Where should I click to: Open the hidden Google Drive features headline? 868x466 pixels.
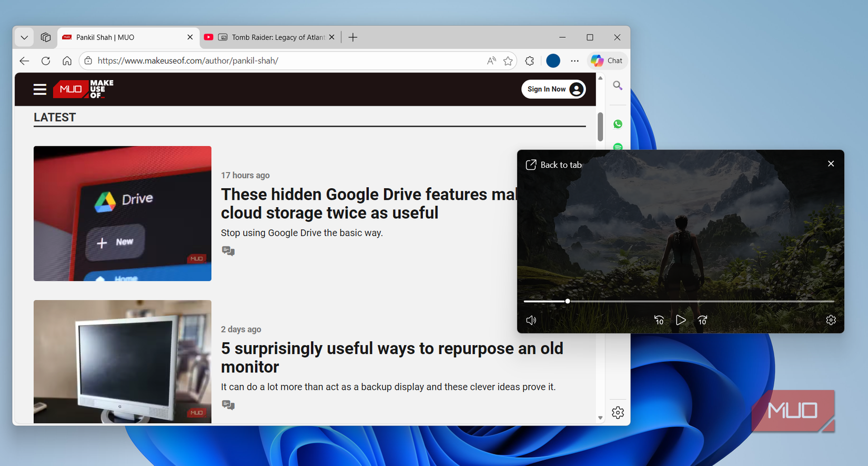coord(368,204)
